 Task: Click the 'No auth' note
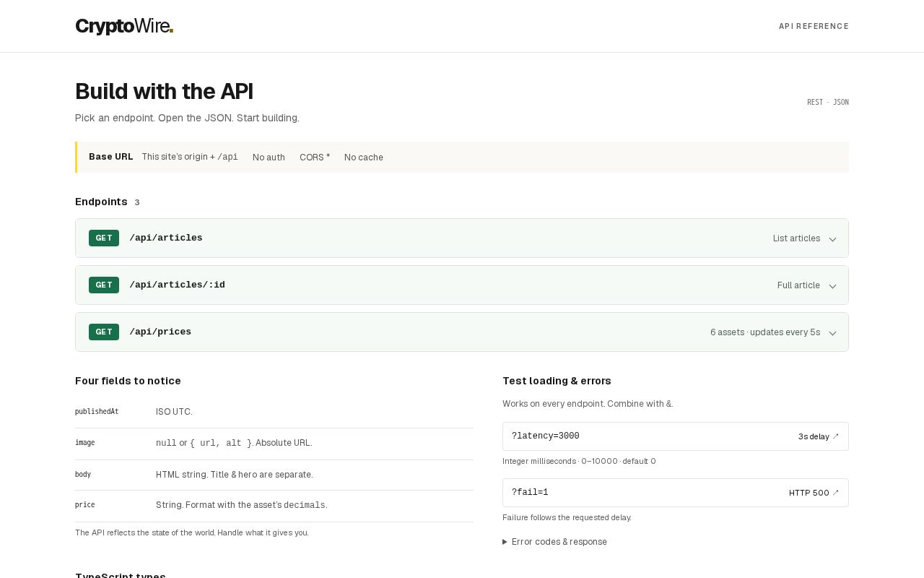pos(269,158)
